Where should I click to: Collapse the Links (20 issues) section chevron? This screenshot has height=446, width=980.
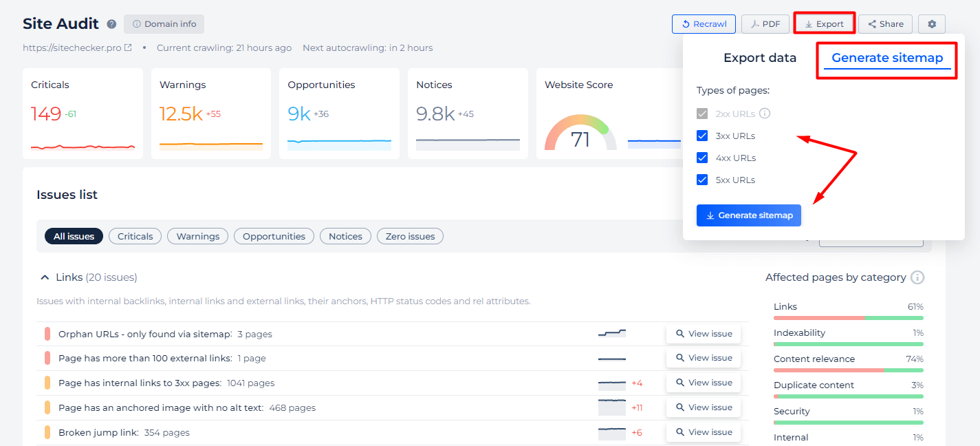coord(45,277)
